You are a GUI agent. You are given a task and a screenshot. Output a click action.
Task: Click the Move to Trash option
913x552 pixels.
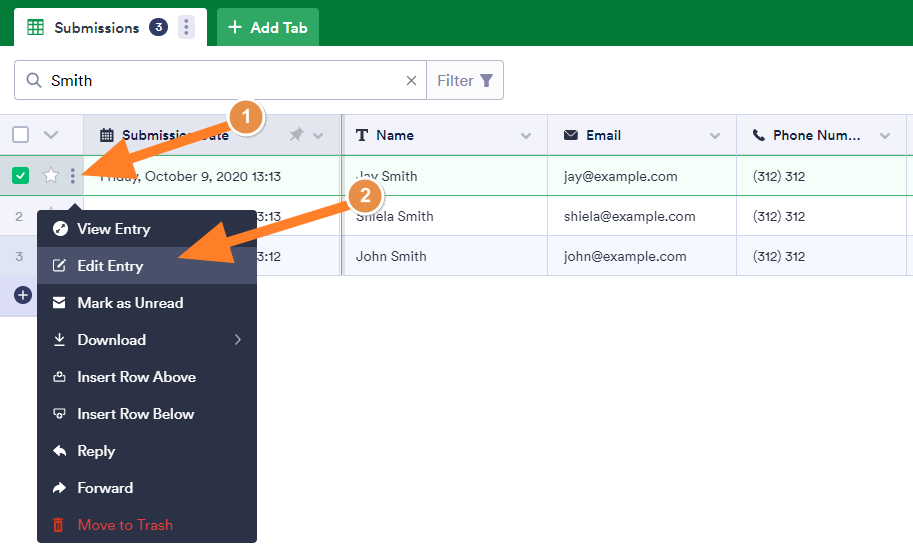pyautogui.click(x=125, y=525)
